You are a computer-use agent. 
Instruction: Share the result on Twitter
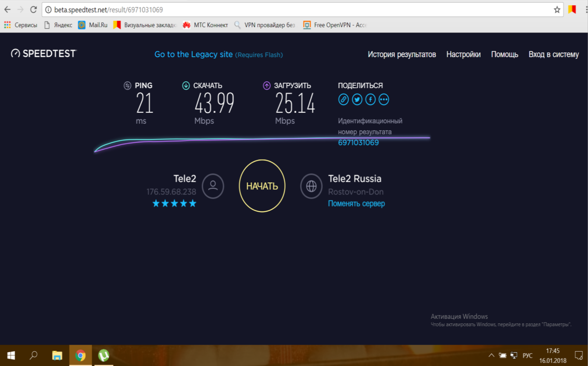coord(357,100)
